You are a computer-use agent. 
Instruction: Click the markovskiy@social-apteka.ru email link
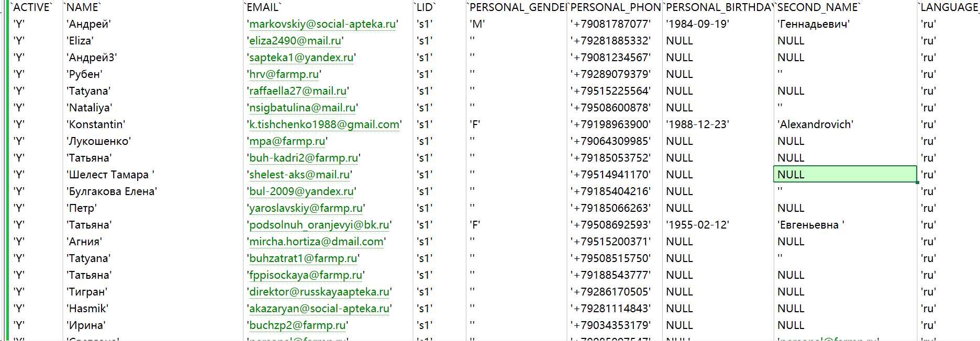point(322,24)
